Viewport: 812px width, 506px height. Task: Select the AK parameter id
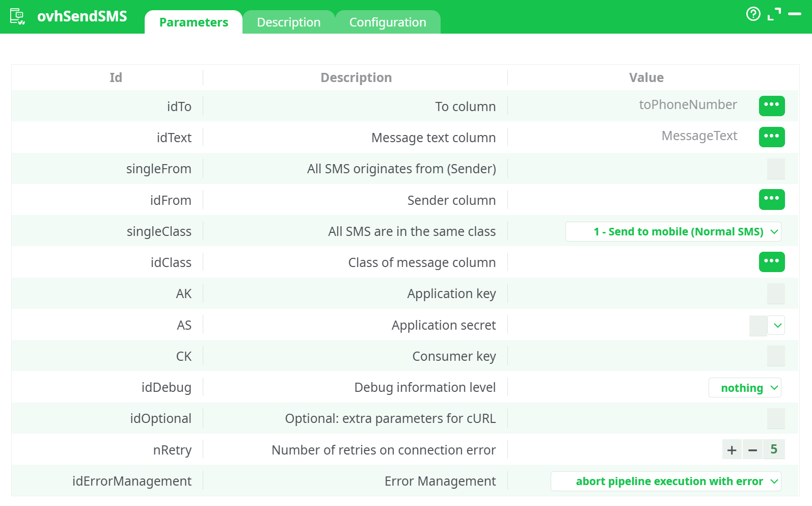click(x=183, y=294)
